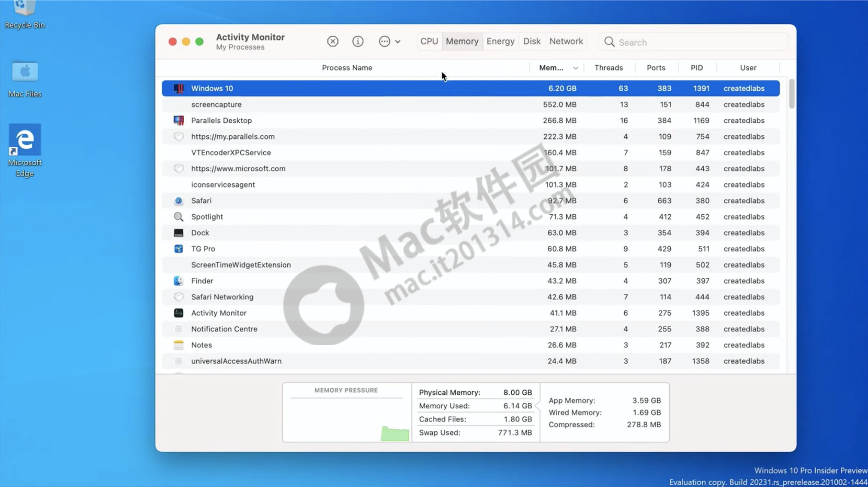The height and width of the screenshot is (487, 868).
Task: Click the Memory Pressure graph
Action: point(347,420)
